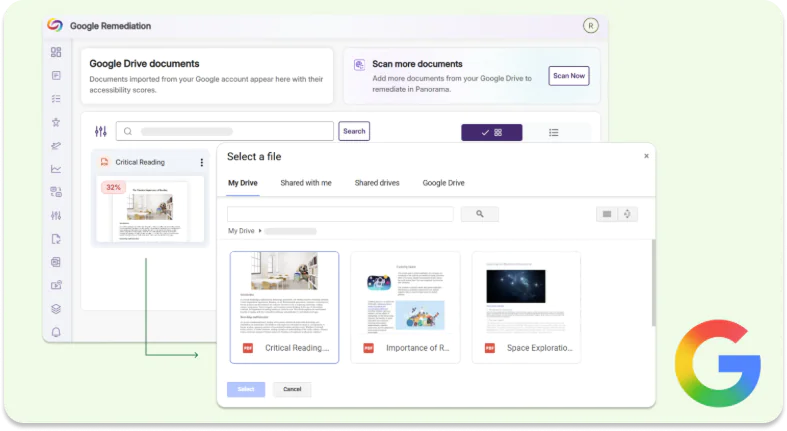
Task: Click the Cancel button in dialog
Action: coord(292,389)
